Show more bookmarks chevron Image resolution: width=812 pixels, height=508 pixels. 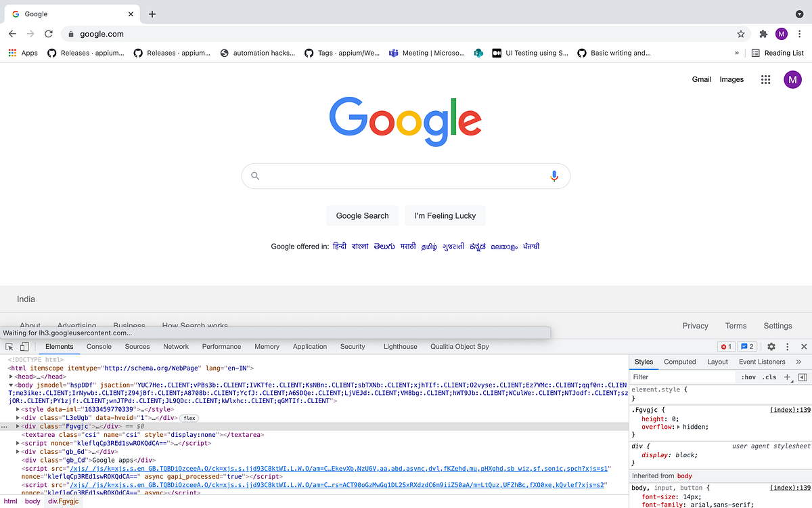737,53
